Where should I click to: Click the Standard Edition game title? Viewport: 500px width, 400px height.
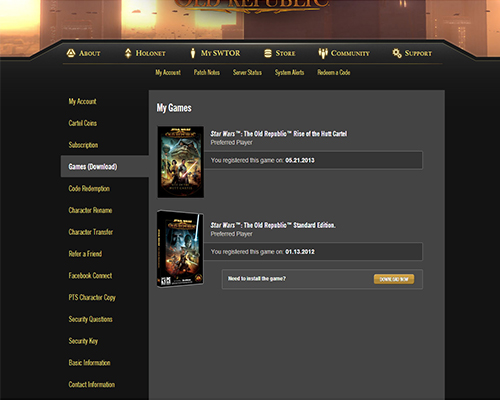pyautogui.click(x=273, y=225)
